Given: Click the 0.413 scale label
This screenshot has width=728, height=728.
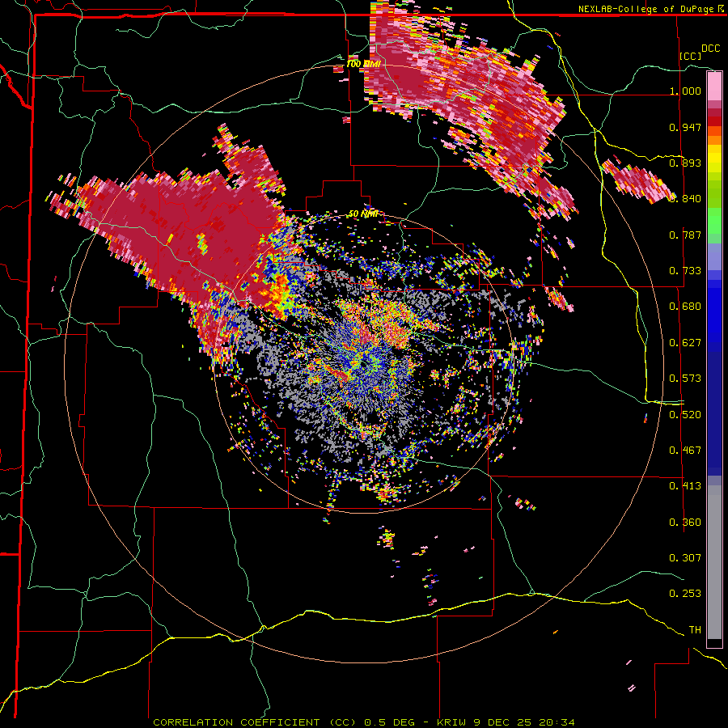Looking at the screenshot, I should (685, 486).
